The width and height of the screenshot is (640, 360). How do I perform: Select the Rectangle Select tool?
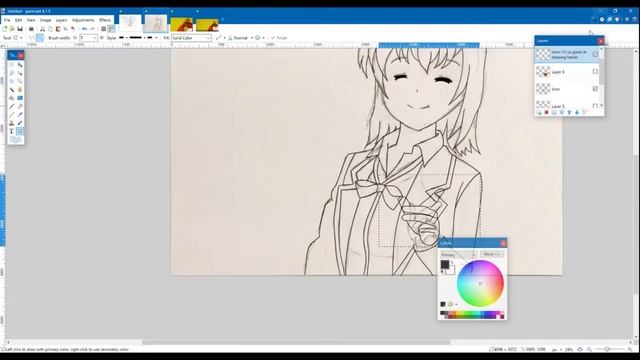(11, 64)
